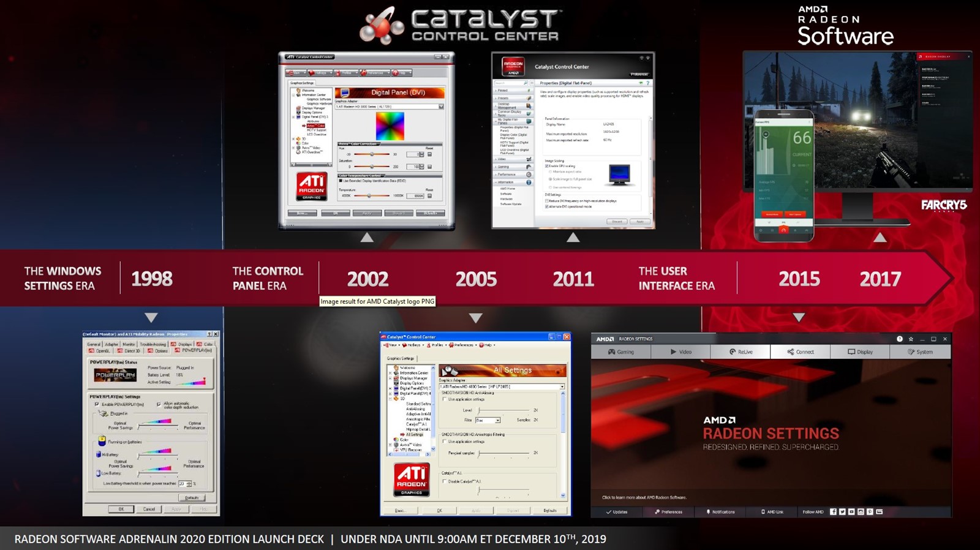Click the Anti-Aliasing Level slider
The width and height of the screenshot is (980, 550).
[x=503, y=410]
